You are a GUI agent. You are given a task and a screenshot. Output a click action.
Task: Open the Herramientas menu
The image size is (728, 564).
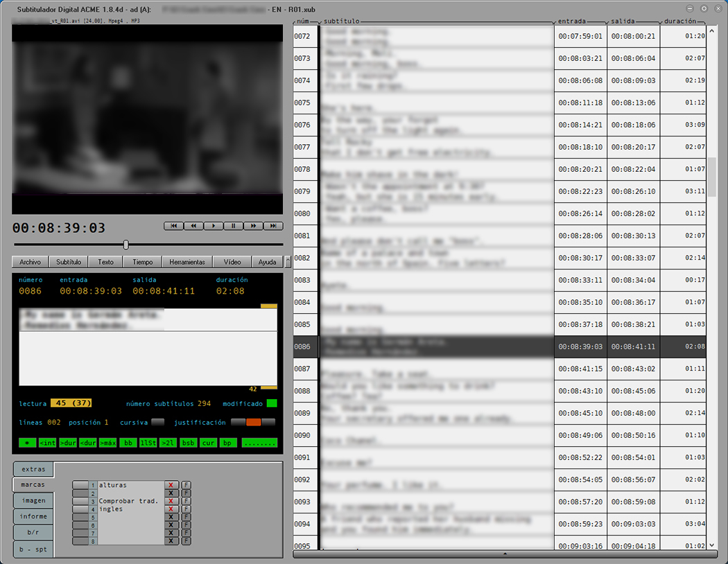tap(187, 262)
